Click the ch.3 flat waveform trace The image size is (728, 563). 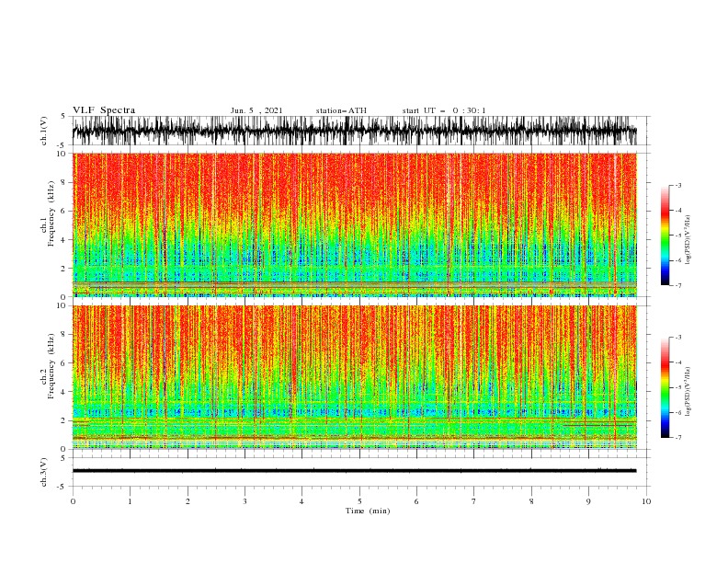pyautogui.click(x=354, y=471)
